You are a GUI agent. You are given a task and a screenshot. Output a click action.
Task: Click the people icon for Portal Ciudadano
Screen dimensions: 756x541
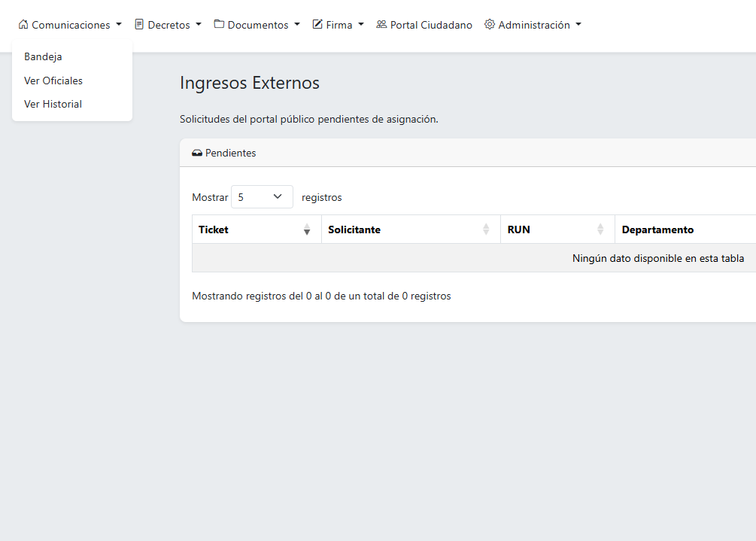pyautogui.click(x=381, y=25)
